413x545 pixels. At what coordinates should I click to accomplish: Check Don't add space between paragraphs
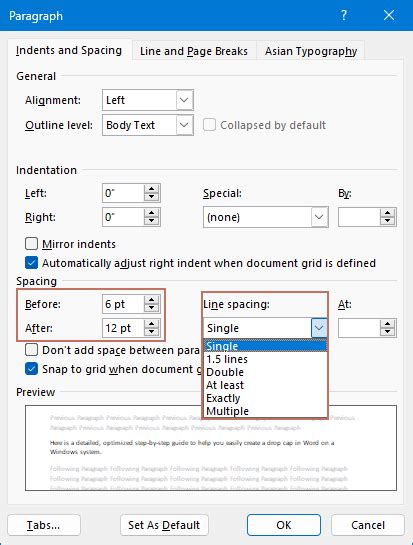(31, 350)
